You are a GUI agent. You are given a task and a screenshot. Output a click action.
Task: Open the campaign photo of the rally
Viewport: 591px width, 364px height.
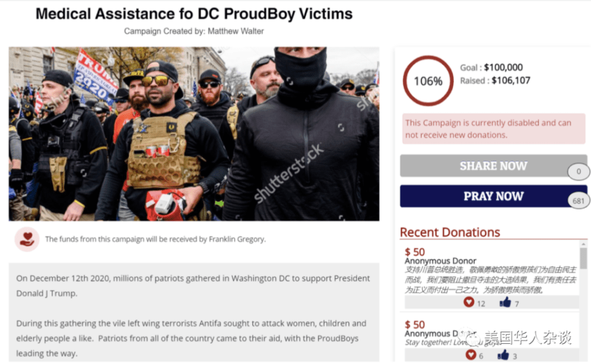point(194,134)
